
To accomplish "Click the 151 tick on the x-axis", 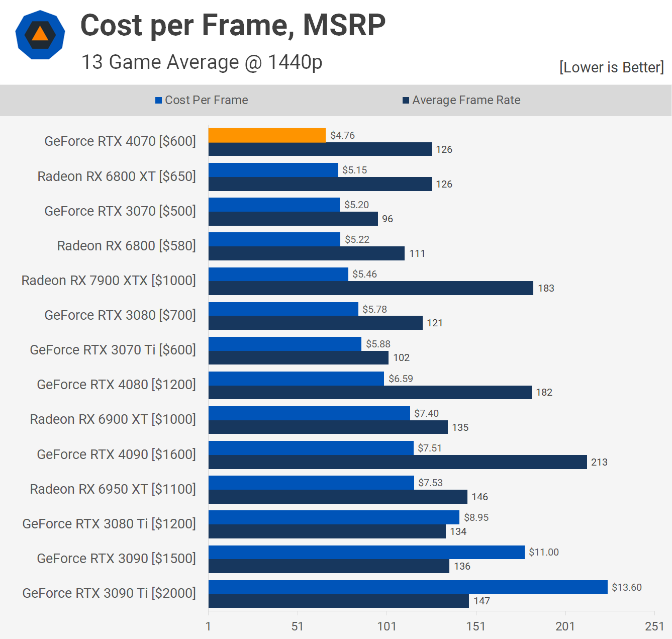I will point(475,626).
